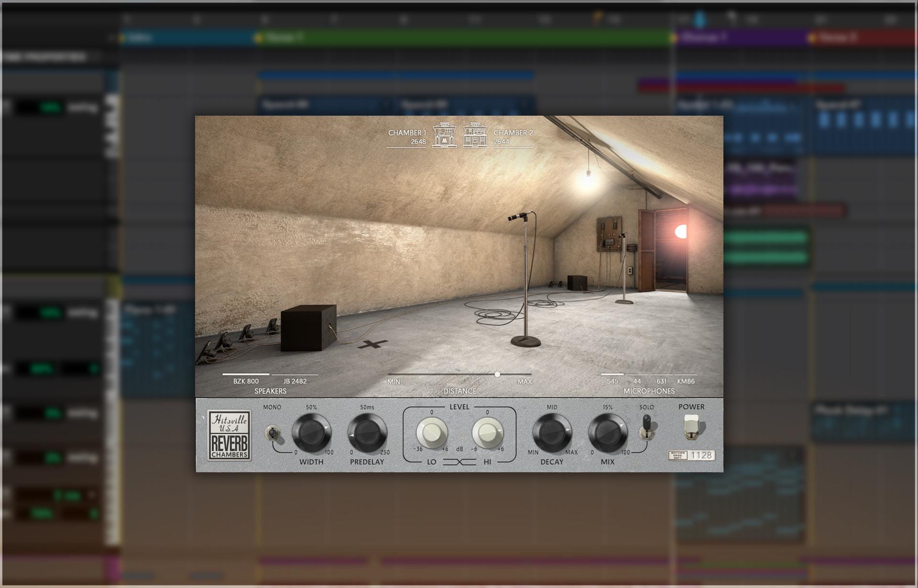Click the CHAMBER 2 2644 label
918x588 pixels.
click(x=513, y=137)
